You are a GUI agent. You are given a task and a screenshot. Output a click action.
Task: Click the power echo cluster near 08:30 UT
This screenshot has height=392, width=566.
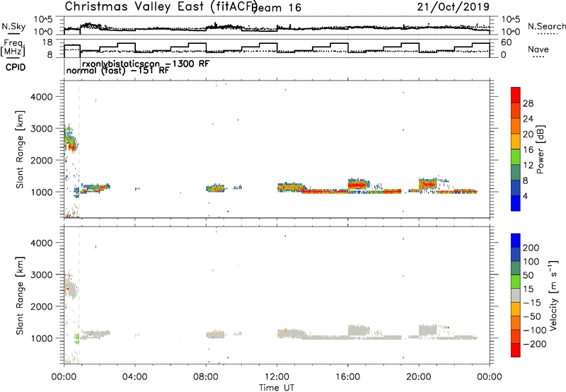pyautogui.click(x=215, y=188)
